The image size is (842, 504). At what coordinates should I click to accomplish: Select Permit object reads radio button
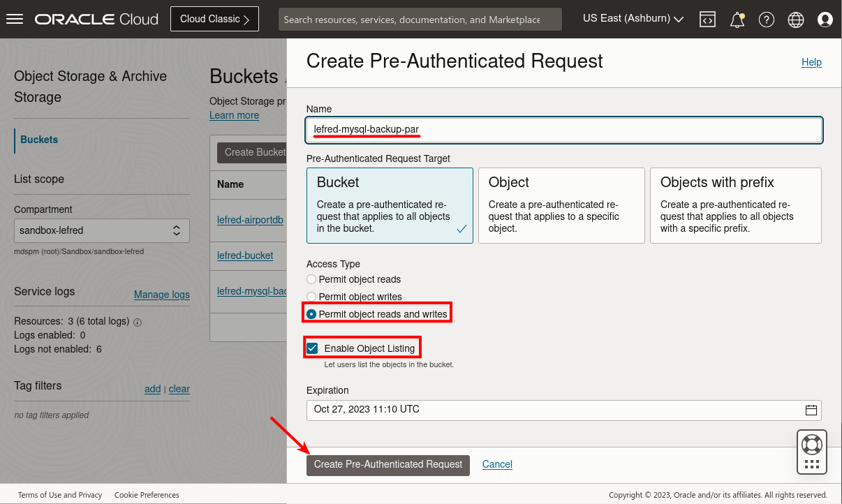(311, 279)
